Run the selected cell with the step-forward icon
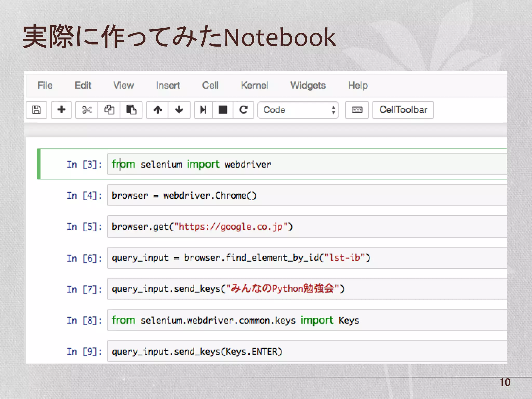This screenshot has width=532, height=399. coord(203,110)
